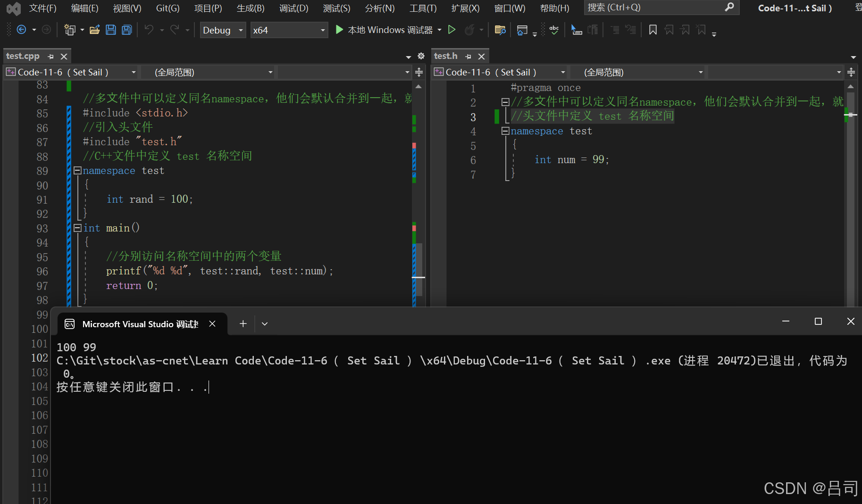This screenshot has width=862, height=504.
Task: Jump to the next bookmark
Action: tap(685, 29)
